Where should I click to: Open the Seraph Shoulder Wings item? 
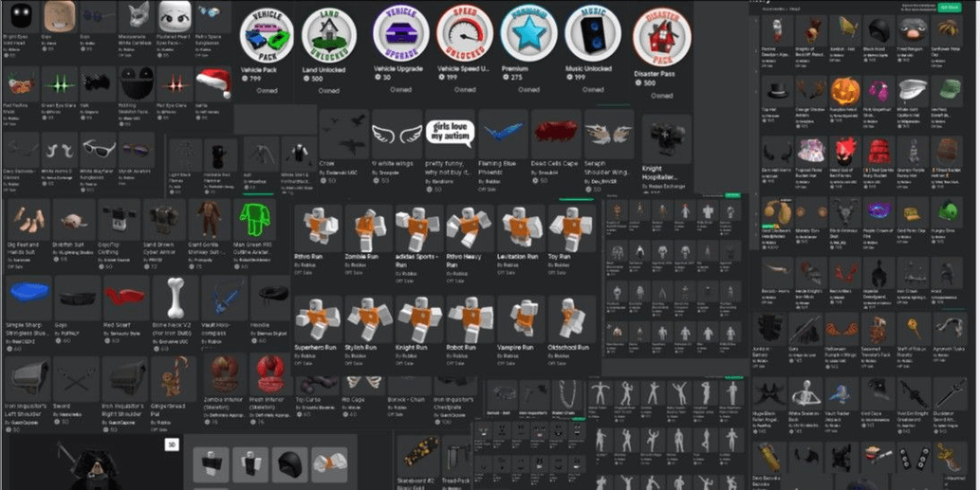pos(609,135)
